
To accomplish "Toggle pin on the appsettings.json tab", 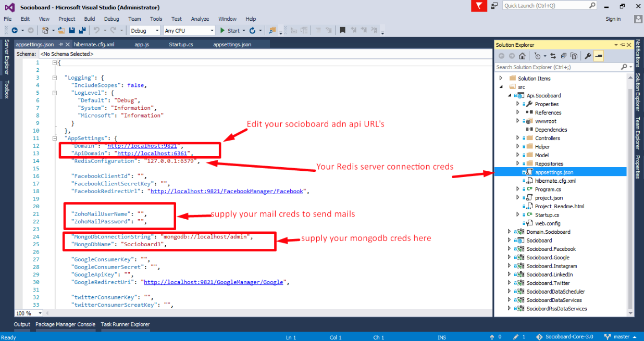I will point(61,44).
